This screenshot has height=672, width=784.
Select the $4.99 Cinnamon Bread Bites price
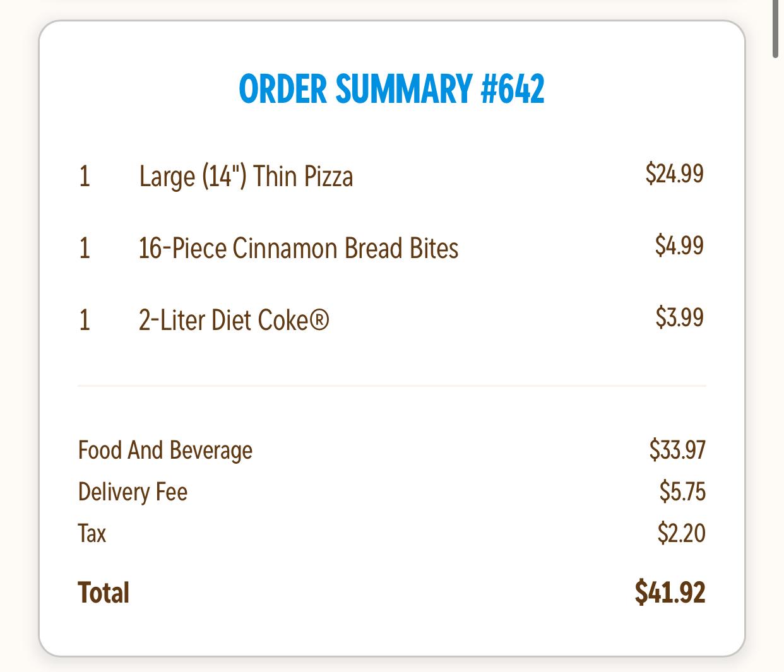[679, 245]
